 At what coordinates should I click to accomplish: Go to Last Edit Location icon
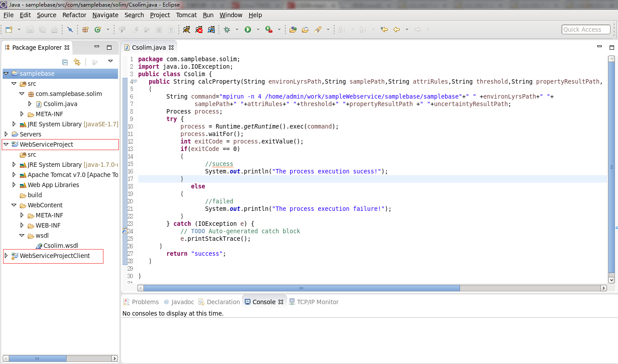[384, 29]
